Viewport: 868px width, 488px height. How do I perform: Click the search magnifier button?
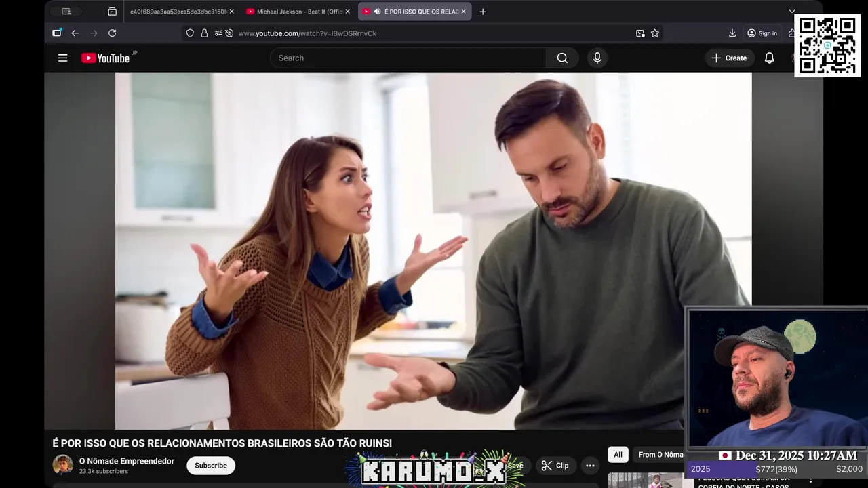[x=562, y=58]
